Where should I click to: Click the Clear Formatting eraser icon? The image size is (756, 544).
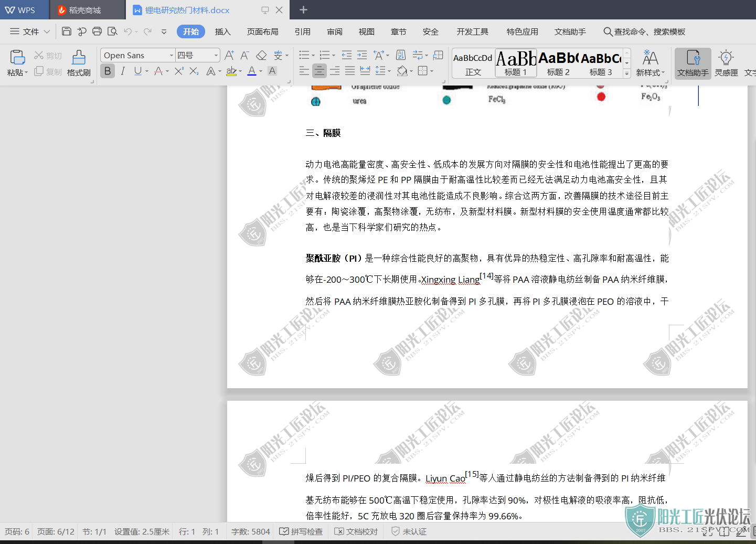coord(261,55)
